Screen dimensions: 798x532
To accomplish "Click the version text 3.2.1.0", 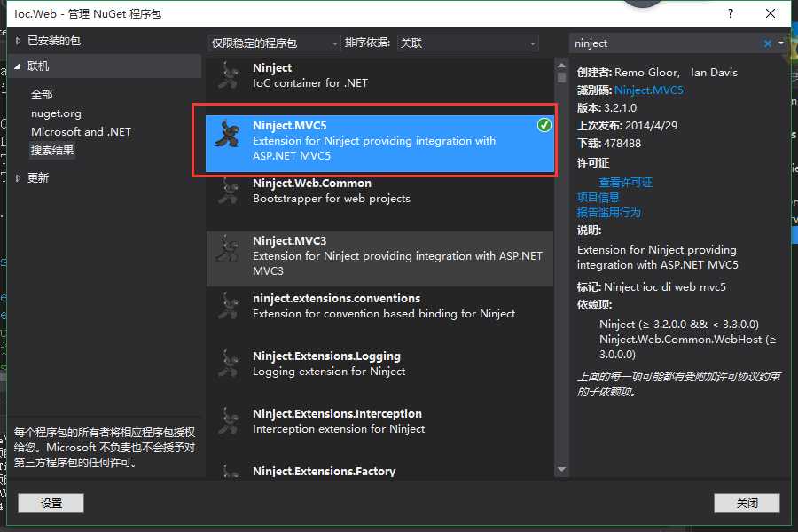I will coord(620,108).
